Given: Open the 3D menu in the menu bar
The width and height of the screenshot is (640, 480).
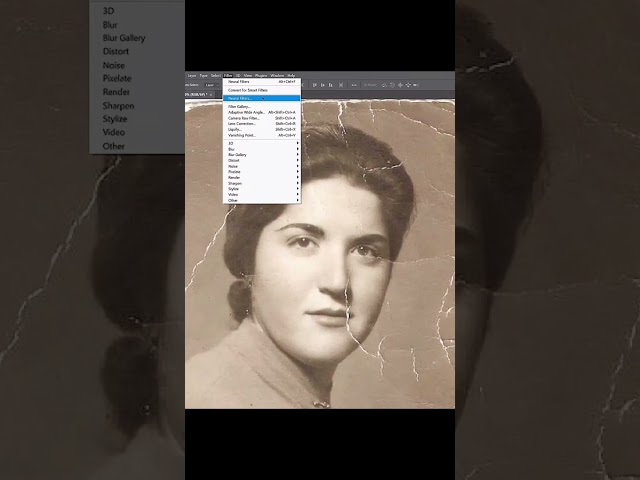Looking at the screenshot, I should pos(238,76).
